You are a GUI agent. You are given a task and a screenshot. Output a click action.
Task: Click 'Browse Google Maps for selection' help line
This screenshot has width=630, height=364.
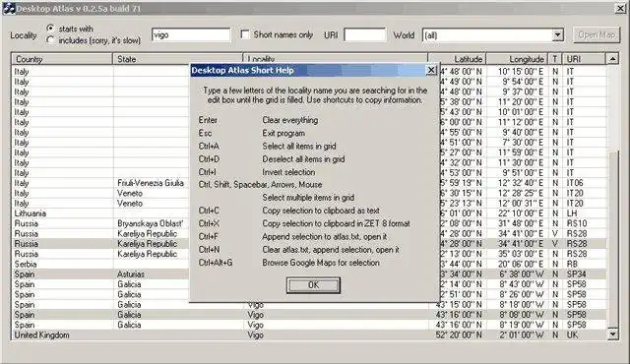(x=321, y=263)
